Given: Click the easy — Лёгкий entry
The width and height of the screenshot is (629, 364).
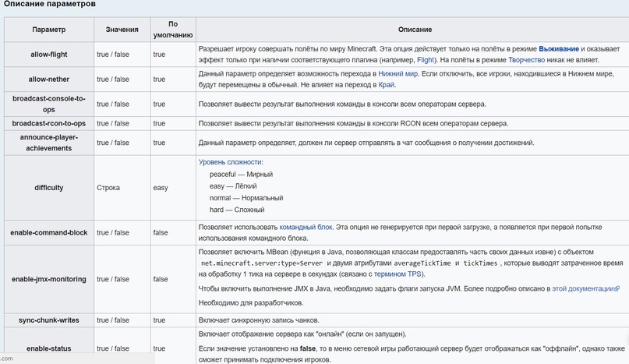Looking at the screenshot, I should click(x=233, y=186).
